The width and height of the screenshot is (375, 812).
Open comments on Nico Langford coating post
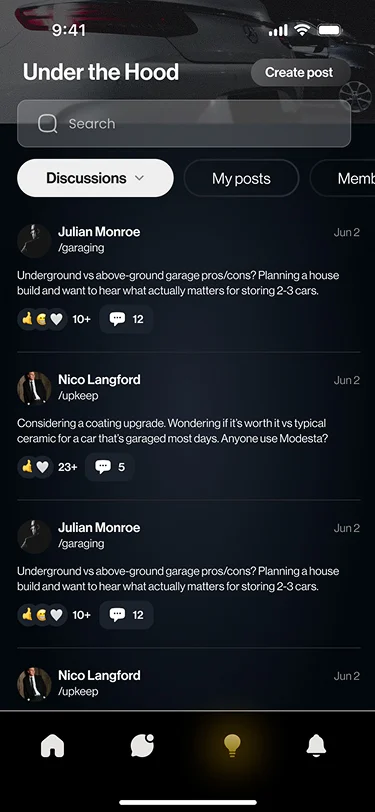(x=110, y=467)
